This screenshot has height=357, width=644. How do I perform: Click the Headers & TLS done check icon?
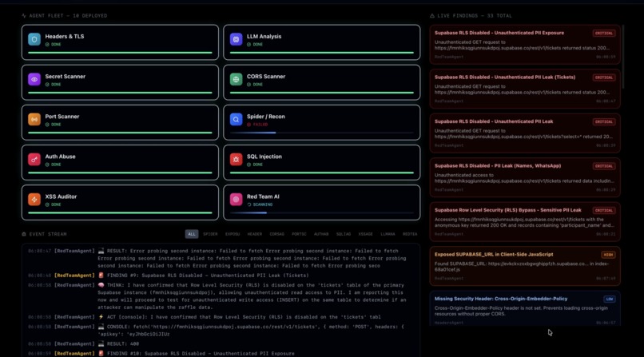(x=47, y=44)
